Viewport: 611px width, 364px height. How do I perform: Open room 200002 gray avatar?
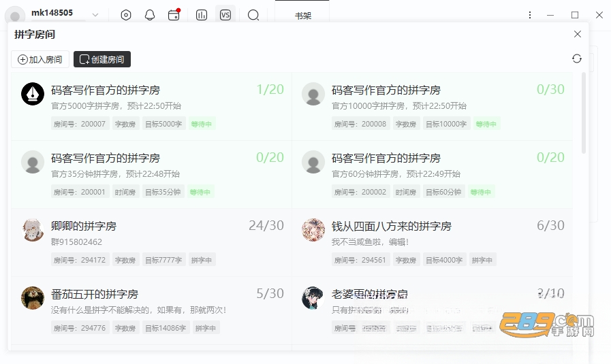(313, 162)
